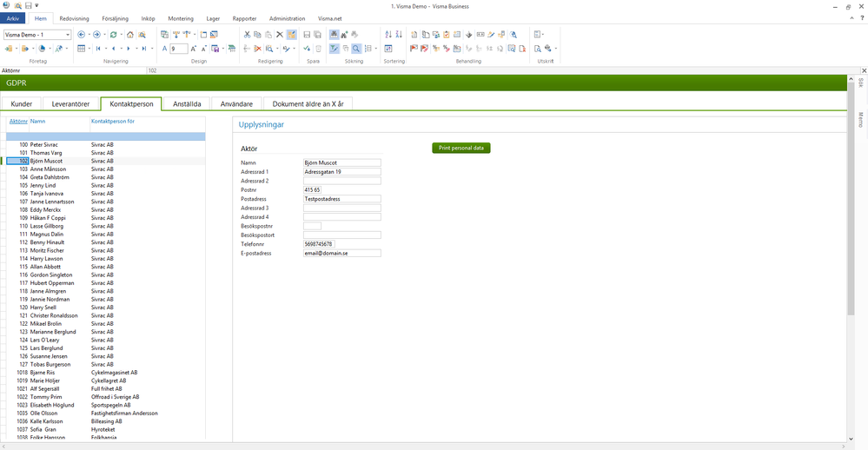Click the Refresh icon in Navigering
This screenshot has width=868, height=450.
point(113,35)
